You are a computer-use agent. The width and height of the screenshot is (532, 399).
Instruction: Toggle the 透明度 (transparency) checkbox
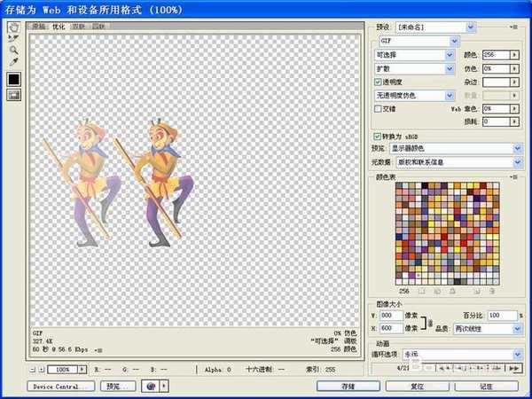tap(379, 82)
